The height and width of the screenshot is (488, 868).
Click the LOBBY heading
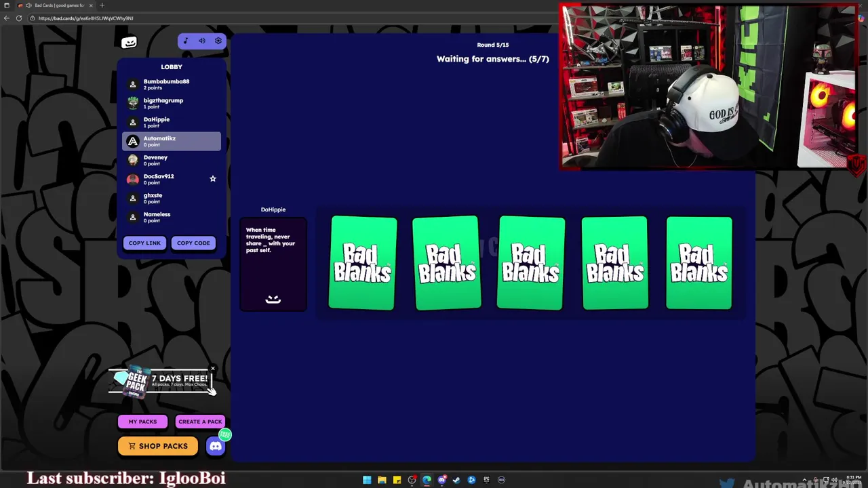pos(172,66)
